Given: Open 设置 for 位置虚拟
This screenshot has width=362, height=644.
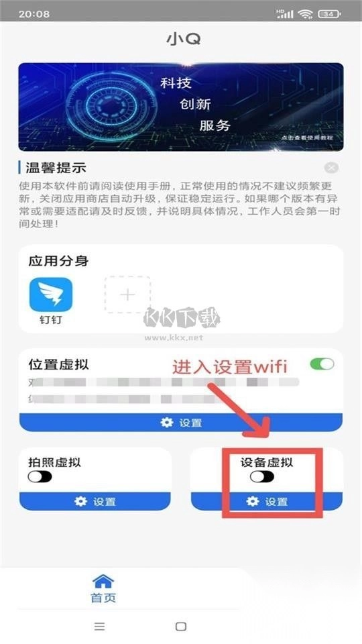Looking at the screenshot, I should (x=181, y=422).
